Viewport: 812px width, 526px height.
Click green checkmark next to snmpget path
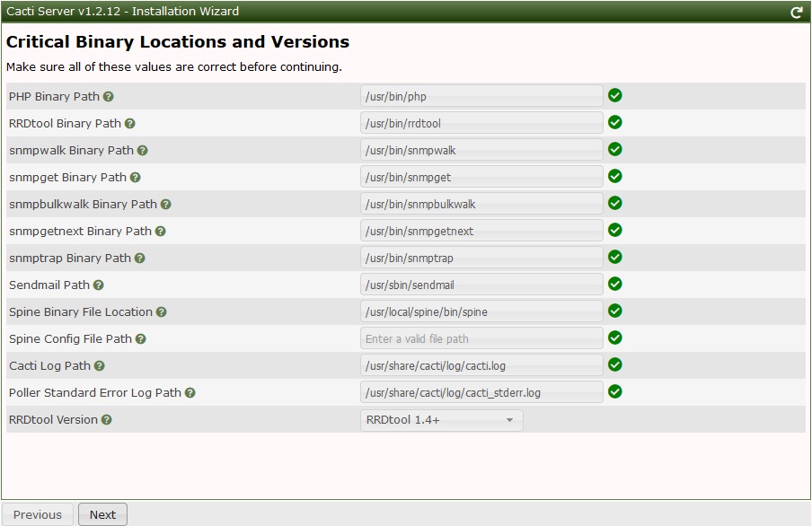(614, 176)
